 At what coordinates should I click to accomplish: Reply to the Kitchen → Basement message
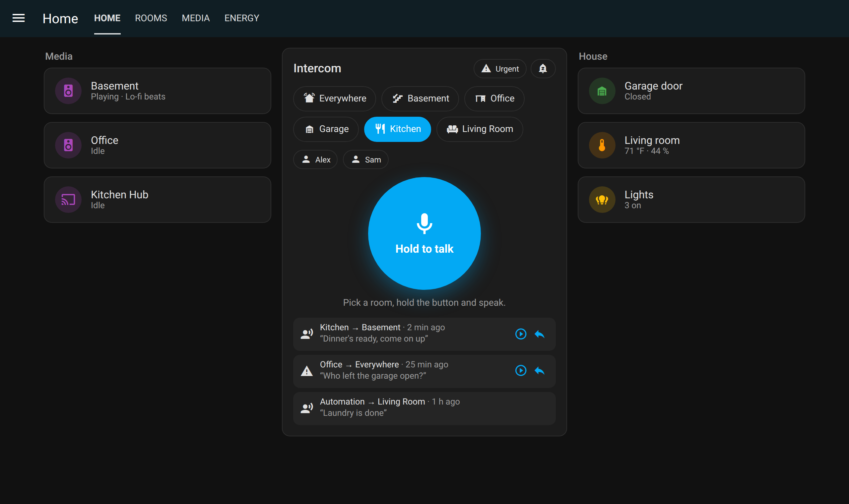coord(539,334)
